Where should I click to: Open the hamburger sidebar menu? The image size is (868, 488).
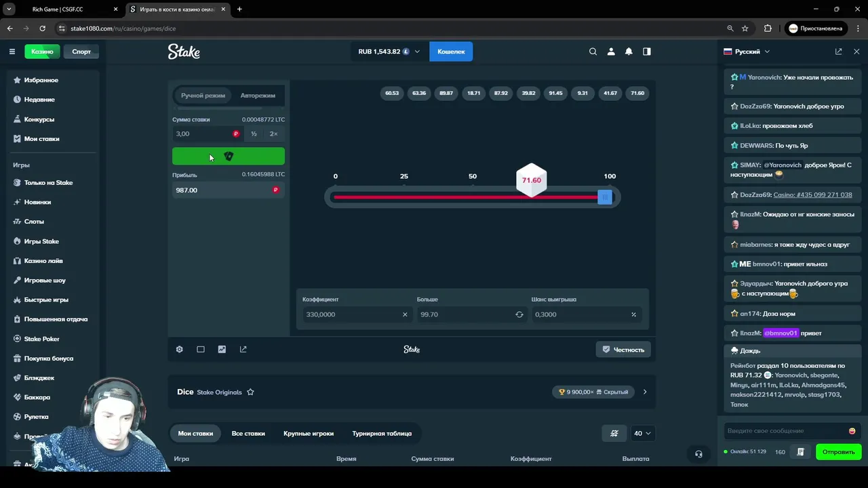12,52
